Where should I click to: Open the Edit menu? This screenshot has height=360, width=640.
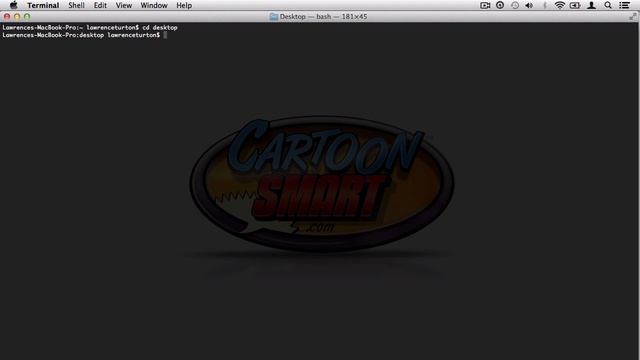(100, 5)
